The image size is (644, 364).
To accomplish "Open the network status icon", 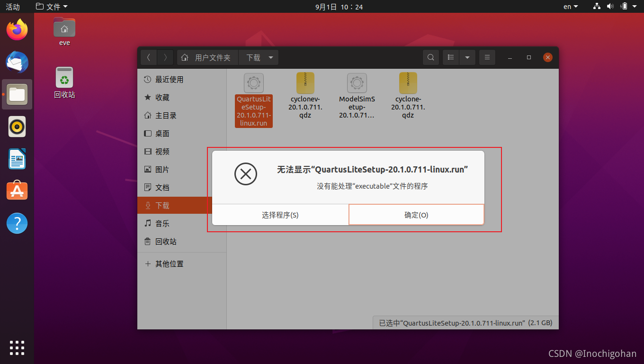I will point(596,7).
